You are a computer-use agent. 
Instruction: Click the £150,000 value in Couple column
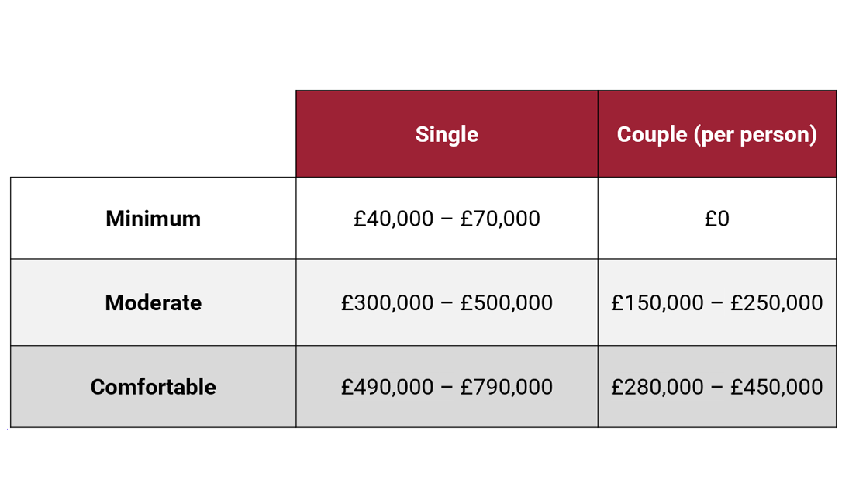657,303
